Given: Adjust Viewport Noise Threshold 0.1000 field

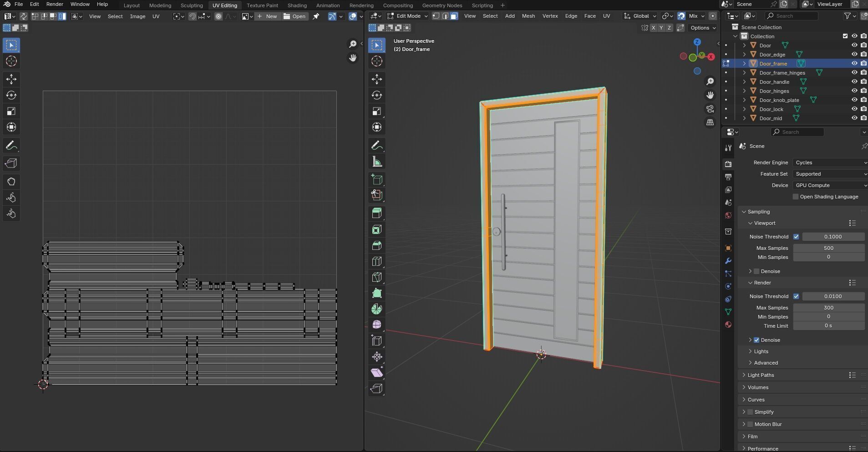Looking at the screenshot, I should [x=833, y=237].
